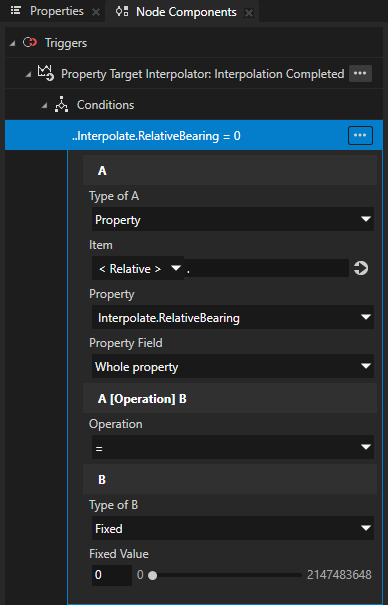388x605 pixels.
Task: Open the selected condition's more options menu
Action: 360,135
